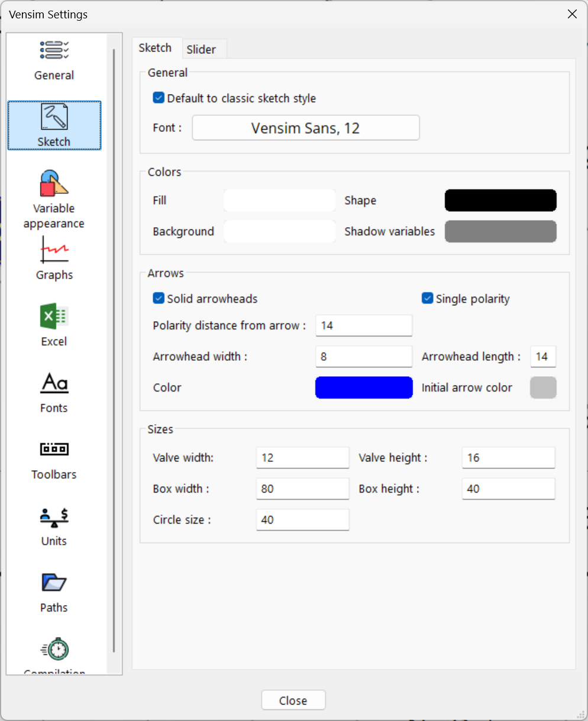Edit the Shadow variables color swatch
Image resolution: width=588 pixels, height=721 pixels.
(500, 231)
